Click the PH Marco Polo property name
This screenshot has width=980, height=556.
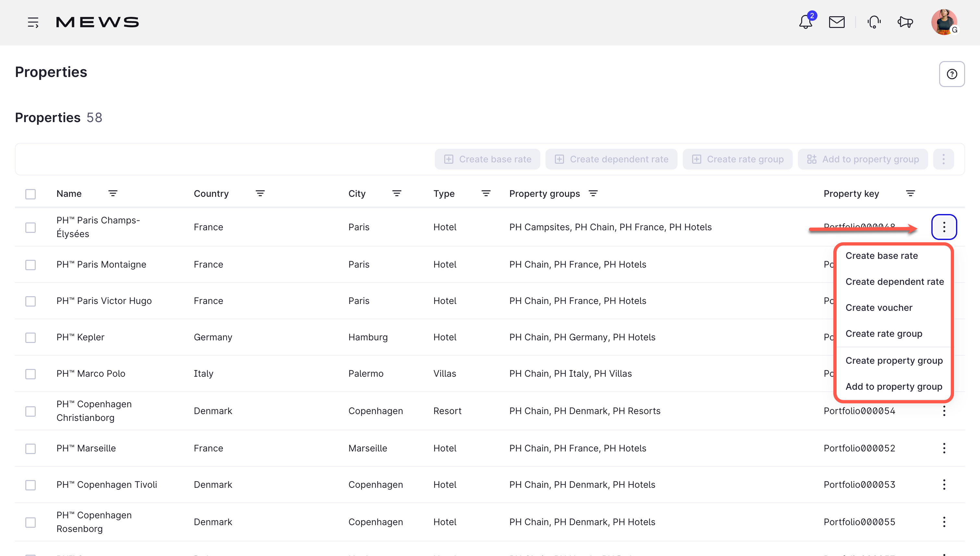tap(91, 373)
